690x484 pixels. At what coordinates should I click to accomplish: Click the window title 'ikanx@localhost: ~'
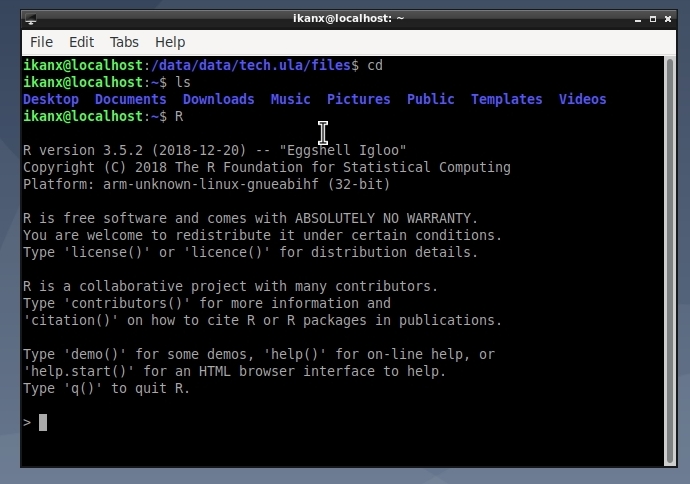tap(349, 18)
